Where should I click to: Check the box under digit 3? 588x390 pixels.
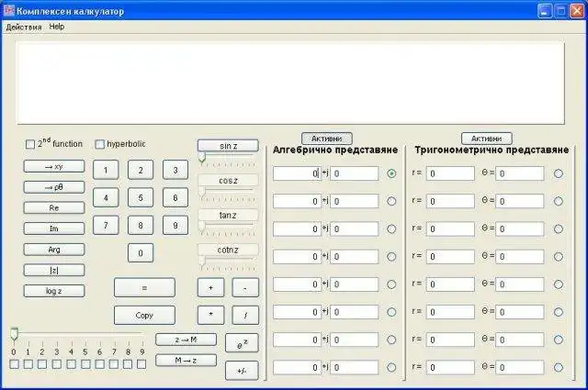tap(57, 364)
